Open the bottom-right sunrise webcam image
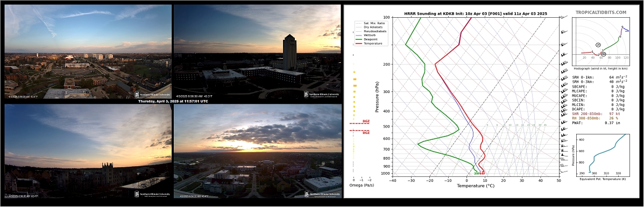 click(x=258, y=151)
